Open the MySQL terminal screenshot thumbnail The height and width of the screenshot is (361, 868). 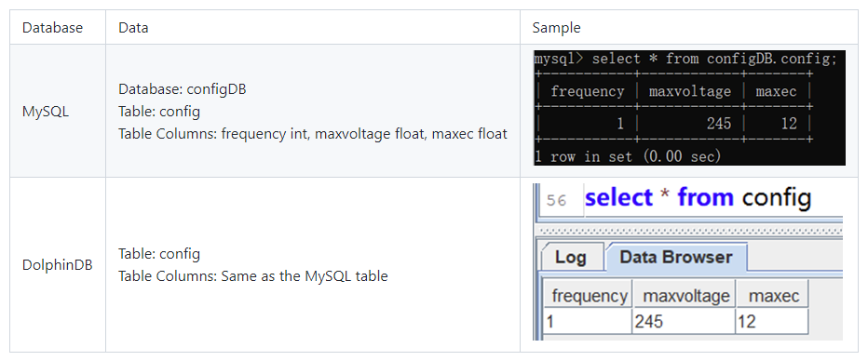(689, 108)
